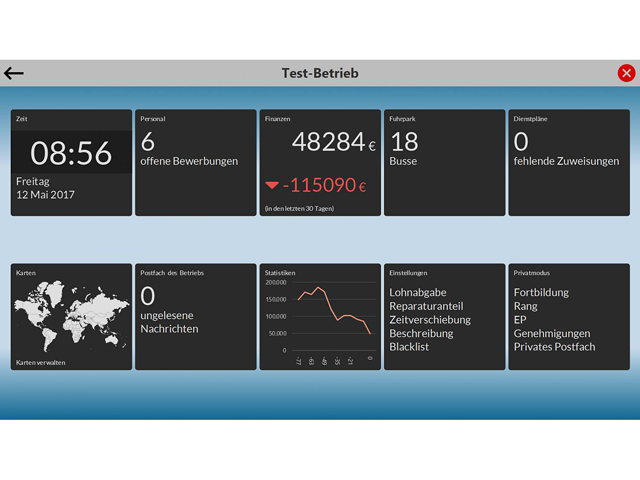Open EP entry in Privatmodus
Viewport: 640px width, 480px height.
click(520, 320)
